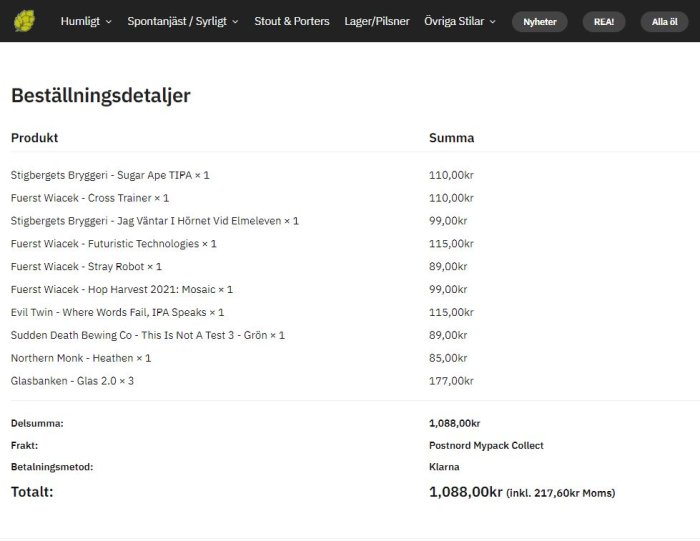Click the Produkt column header

click(34, 138)
